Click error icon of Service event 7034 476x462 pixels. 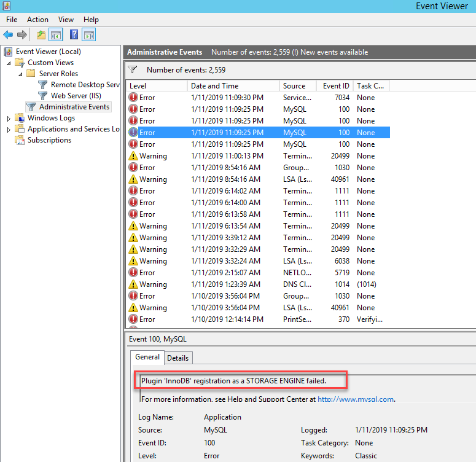coord(133,98)
